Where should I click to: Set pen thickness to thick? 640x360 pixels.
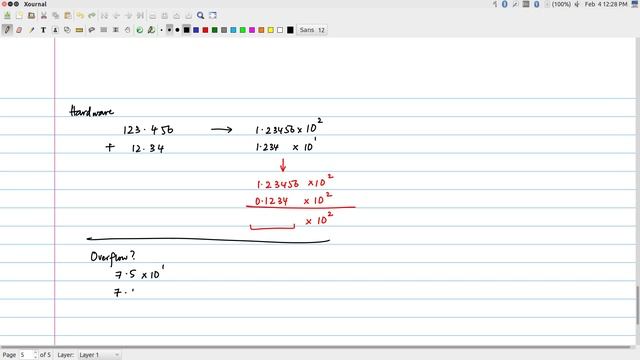point(177,30)
